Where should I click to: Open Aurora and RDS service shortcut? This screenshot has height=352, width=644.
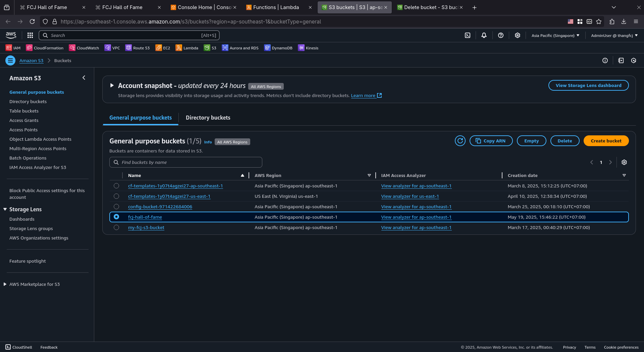pyautogui.click(x=240, y=48)
